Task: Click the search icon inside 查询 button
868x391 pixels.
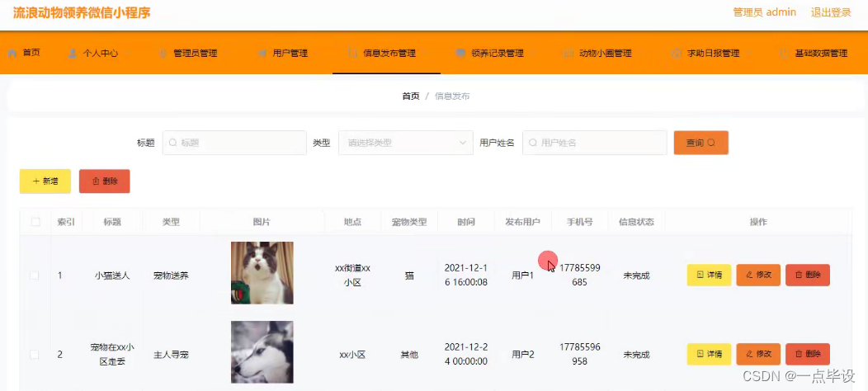Action: pyautogui.click(x=712, y=143)
